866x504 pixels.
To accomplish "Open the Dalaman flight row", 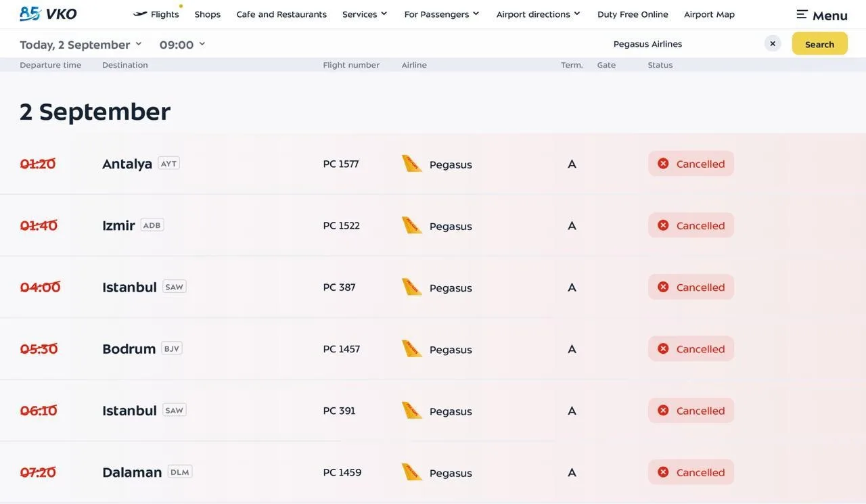I will pyautogui.click(x=433, y=472).
